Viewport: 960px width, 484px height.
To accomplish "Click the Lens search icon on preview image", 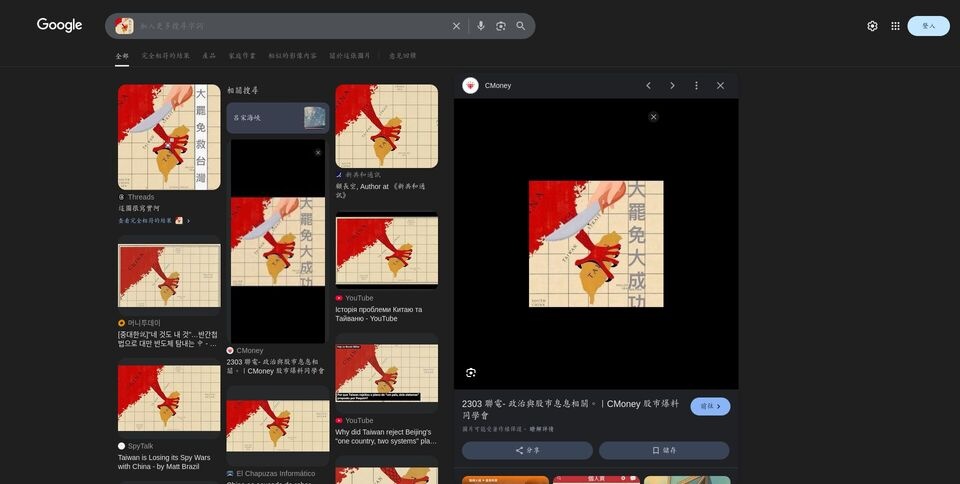I will pos(471,373).
